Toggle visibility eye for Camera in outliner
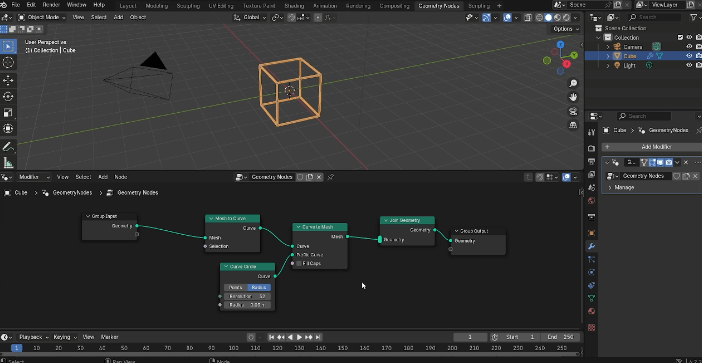The height and width of the screenshot is (363, 702). 689,47
